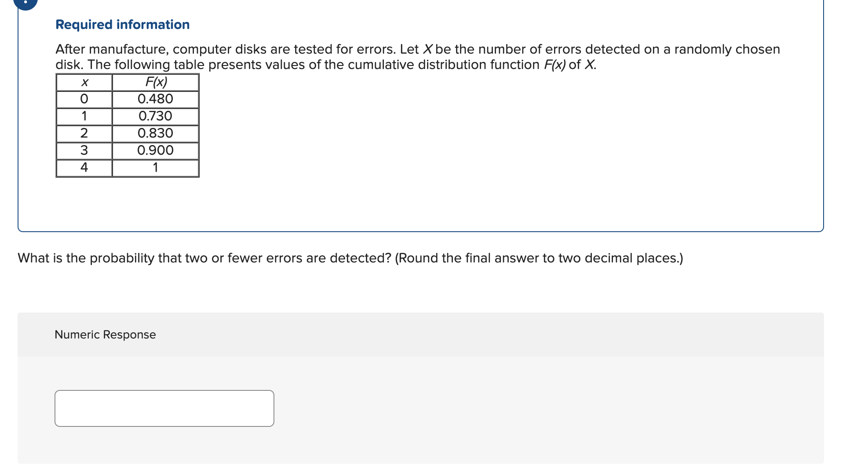Select the F(x) column header in the table
The image size is (868, 466).
(156, 81)
